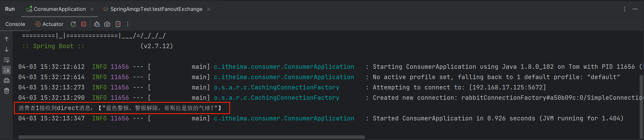Stop the running ConsumerApplication process
The image size is (644, 140).
(x=84, y=24)
